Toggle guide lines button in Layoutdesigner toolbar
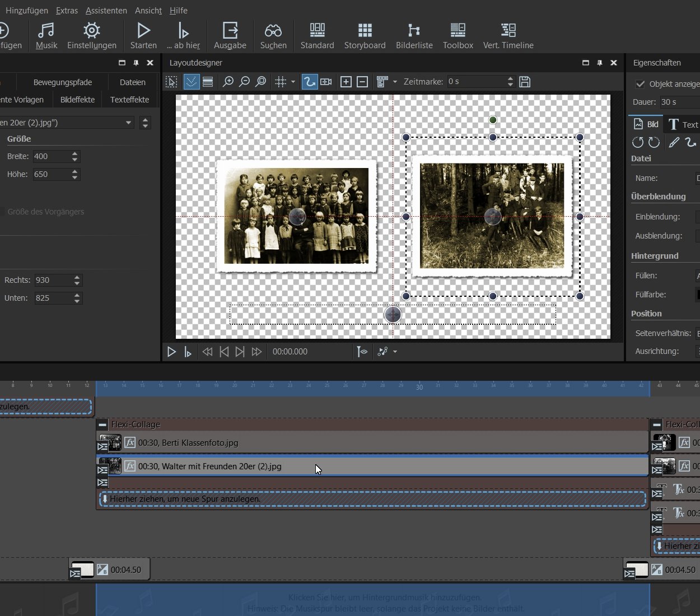 [x=192, y=82]
